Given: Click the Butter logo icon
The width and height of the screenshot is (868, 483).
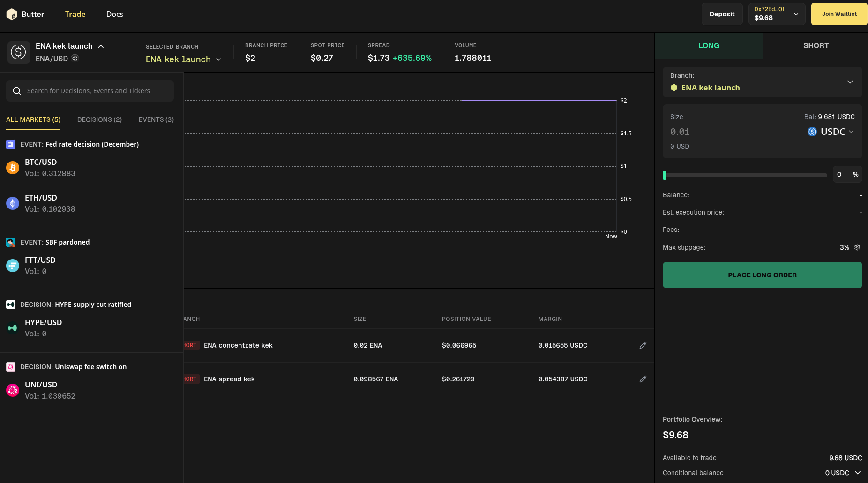Looking at the screenshot, I should click(12, 15).
